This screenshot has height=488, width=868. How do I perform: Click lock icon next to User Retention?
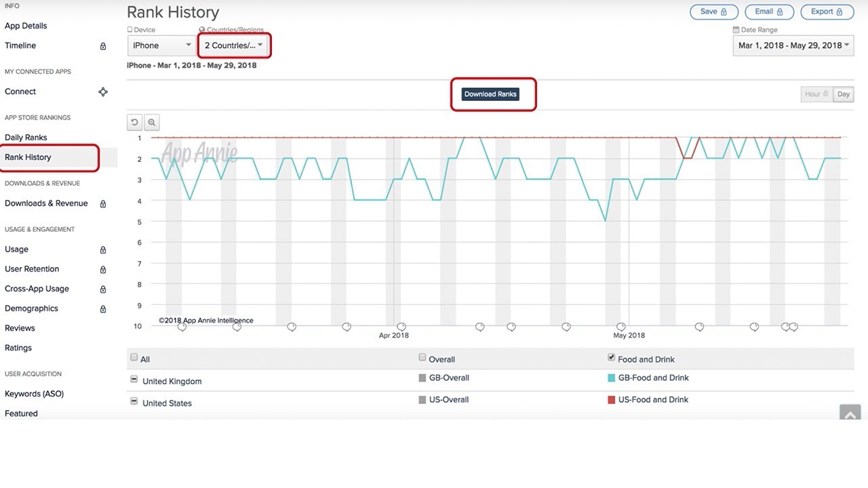[103, 270]
